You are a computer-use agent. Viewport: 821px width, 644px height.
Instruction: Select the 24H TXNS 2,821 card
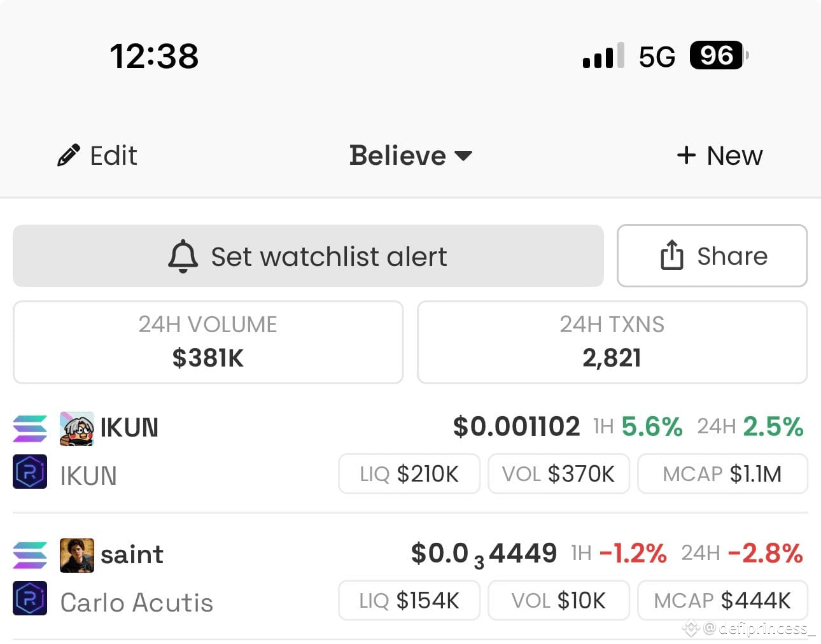(612, 342)
